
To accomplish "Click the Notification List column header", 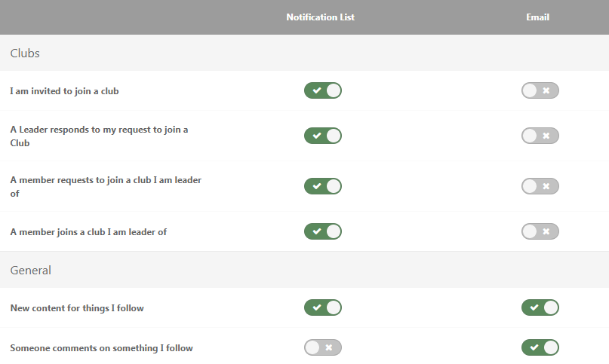I will point(320,17).
